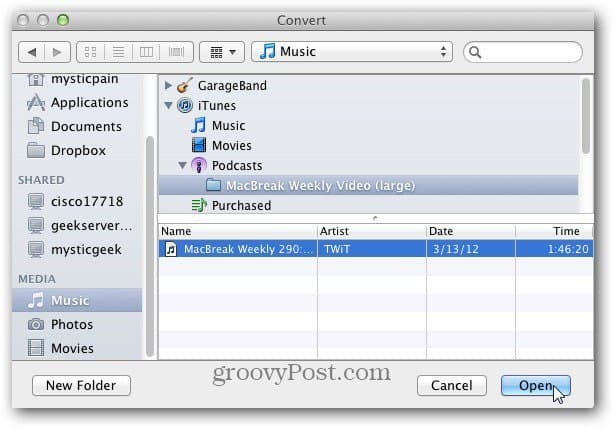The height and width of the screenshot is (428, 614).
Task: Open Applications in the sidebar
Action: 77,103
